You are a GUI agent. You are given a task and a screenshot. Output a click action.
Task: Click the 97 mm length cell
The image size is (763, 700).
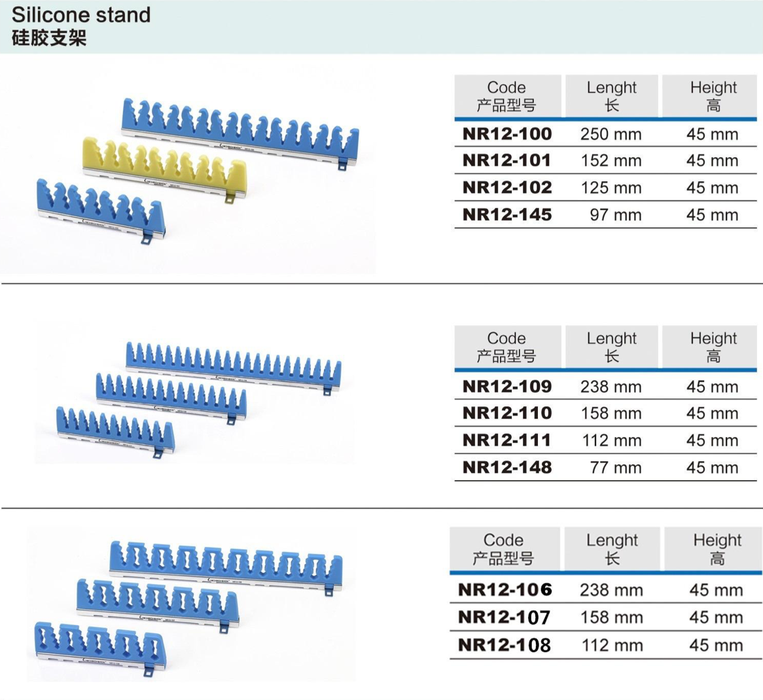point(615,215)
